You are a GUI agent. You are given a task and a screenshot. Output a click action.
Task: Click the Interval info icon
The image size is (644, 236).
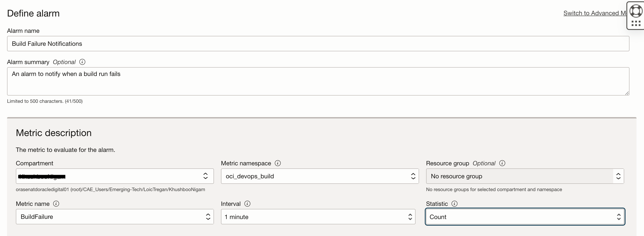[x=247, y=203]
